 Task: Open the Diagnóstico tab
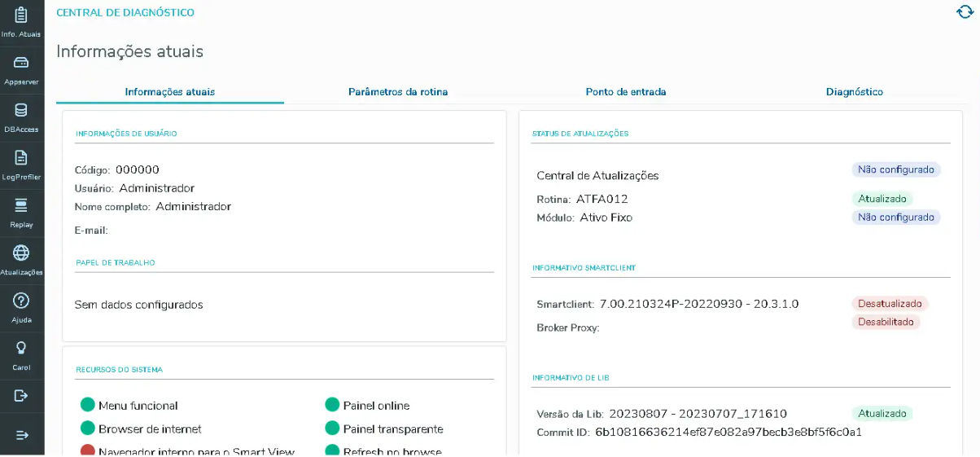pos(854,92)
